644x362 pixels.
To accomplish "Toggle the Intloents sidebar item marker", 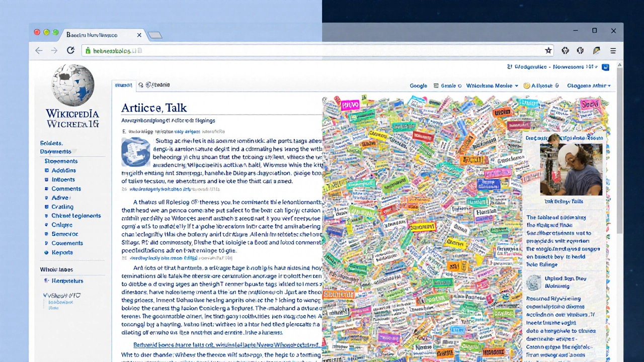I will pos(47,179).
